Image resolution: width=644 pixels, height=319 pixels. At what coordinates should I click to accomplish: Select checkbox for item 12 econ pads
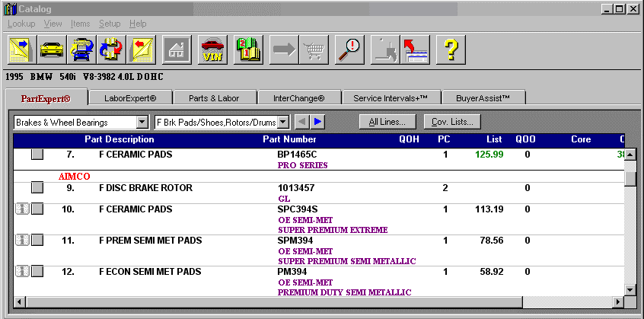[x=37, y=271]
